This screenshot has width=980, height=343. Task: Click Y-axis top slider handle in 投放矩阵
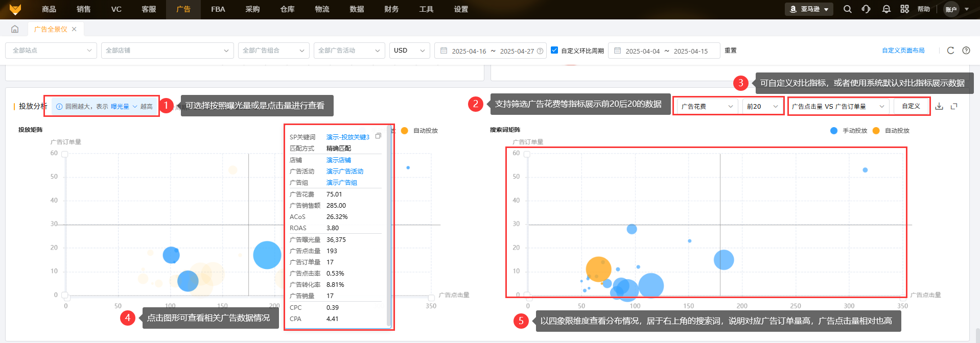pyautogui.click(x=65, y=154)
